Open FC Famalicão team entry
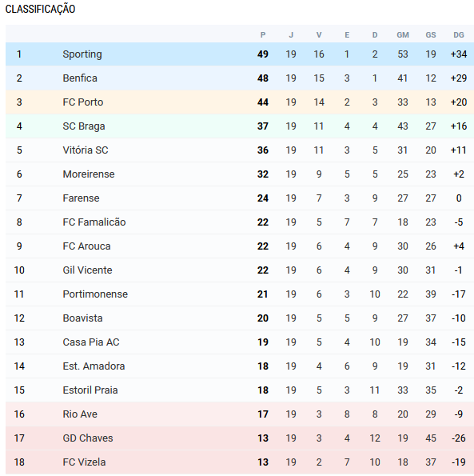This screenshot has width=474, height=476. coord(94,222)
